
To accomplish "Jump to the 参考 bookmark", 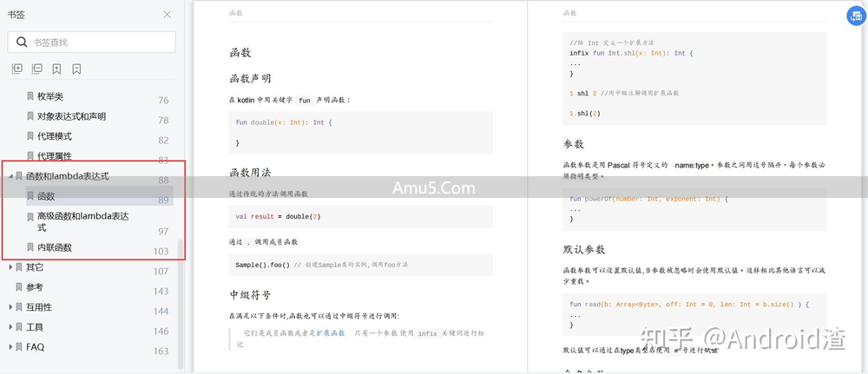I will pyautogui.click(x=35, y=287).
